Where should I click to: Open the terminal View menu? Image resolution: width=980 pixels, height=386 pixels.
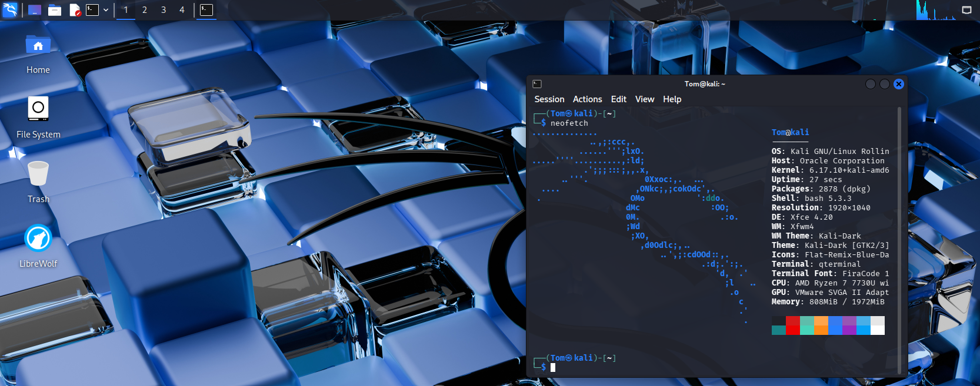click(x=644, y=99)
